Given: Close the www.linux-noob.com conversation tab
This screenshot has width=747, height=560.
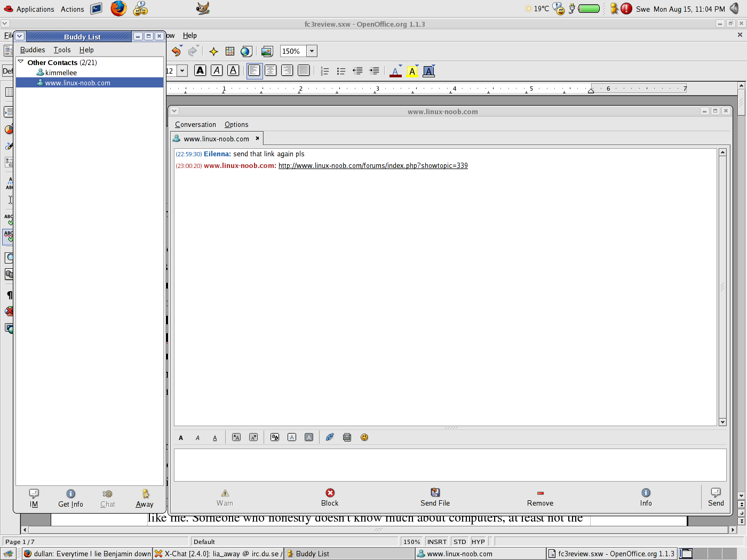Looking at the screenshot, I should 257,138.
